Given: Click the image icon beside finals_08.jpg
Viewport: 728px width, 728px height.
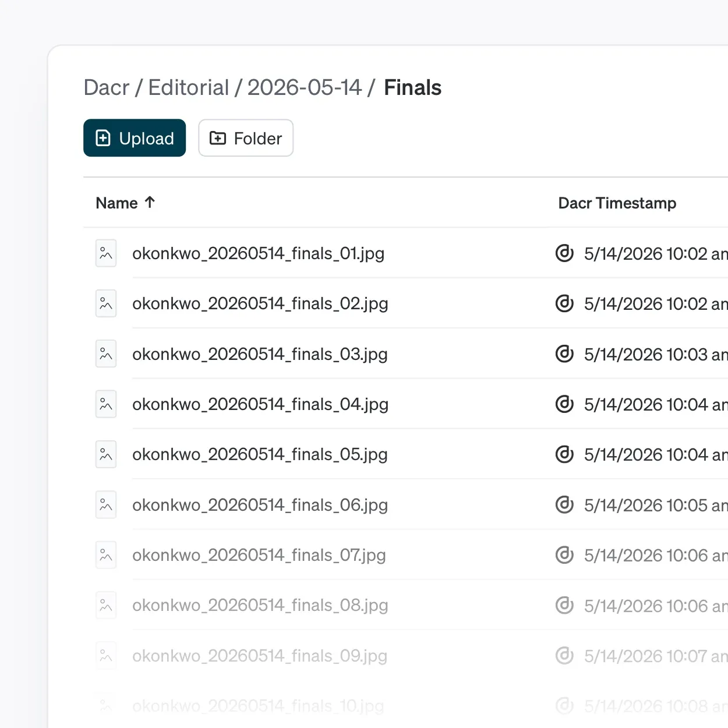Looking at the screenshot, I should pos(106,606).
